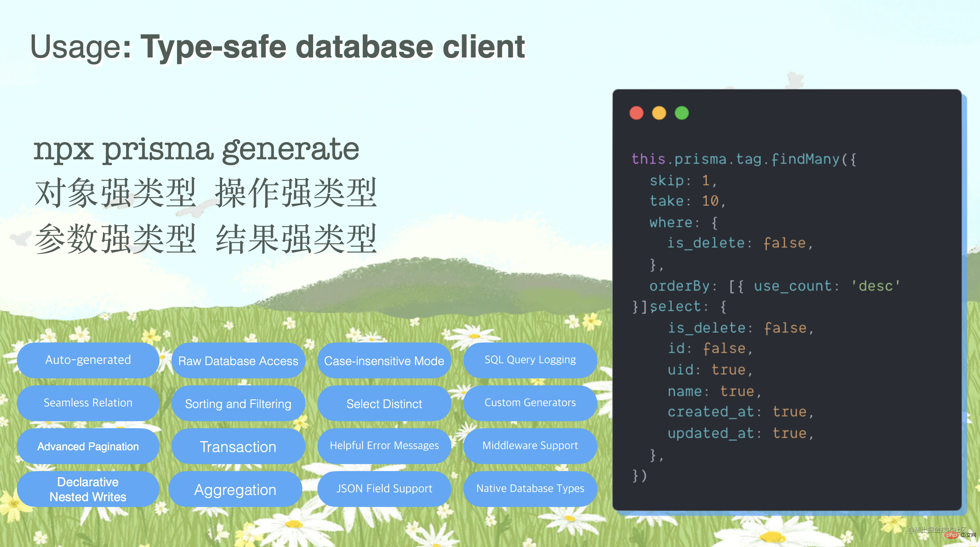
Task: Select the Middleware Support pill
Action: coord(530,446)
